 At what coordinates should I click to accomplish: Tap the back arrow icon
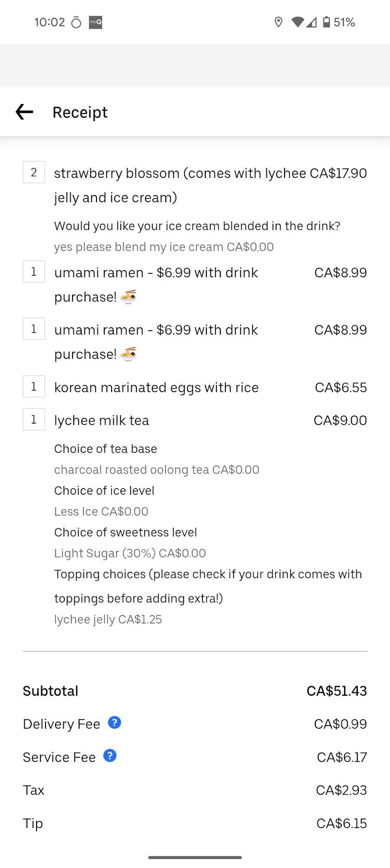(24, 112)
